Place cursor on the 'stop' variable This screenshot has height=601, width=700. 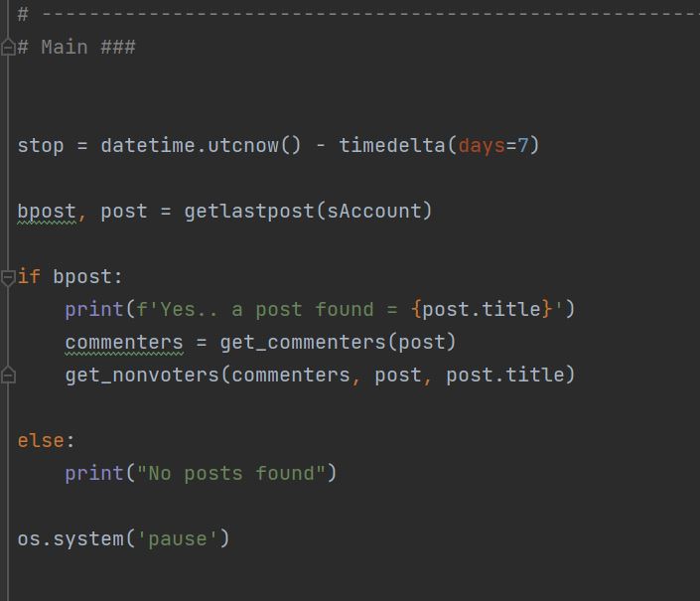[41, 146]
